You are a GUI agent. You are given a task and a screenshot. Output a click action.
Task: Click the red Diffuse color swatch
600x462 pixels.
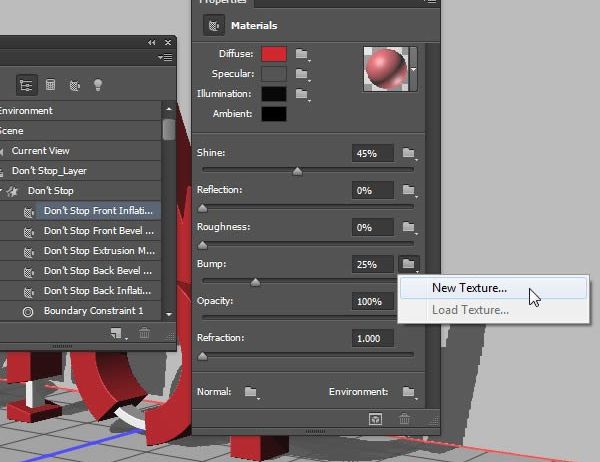coord(274,54)
